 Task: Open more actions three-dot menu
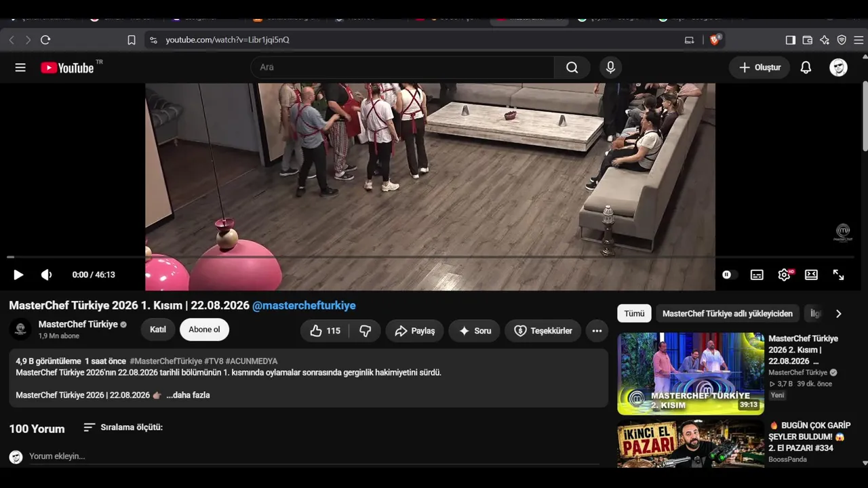(597, 331)
